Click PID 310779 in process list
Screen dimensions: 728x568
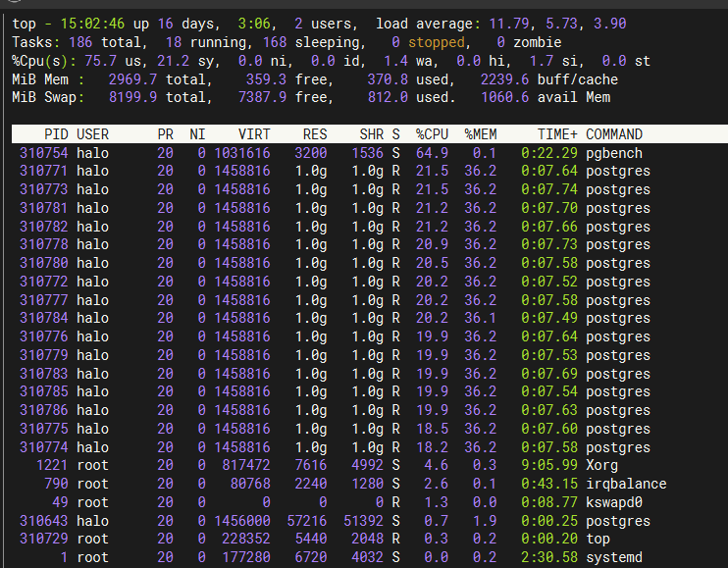[x=43, y=355]
